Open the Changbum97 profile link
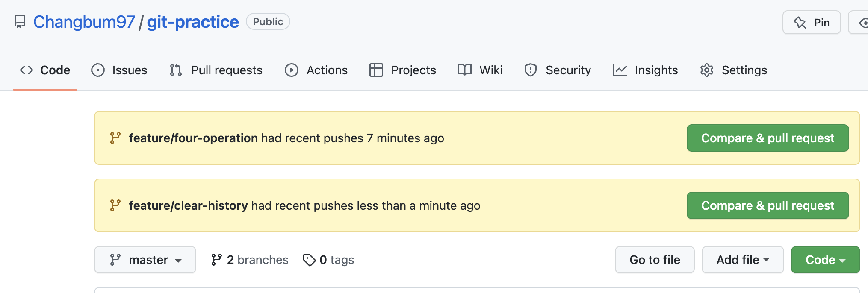868x293 pixels. [84, 22]
